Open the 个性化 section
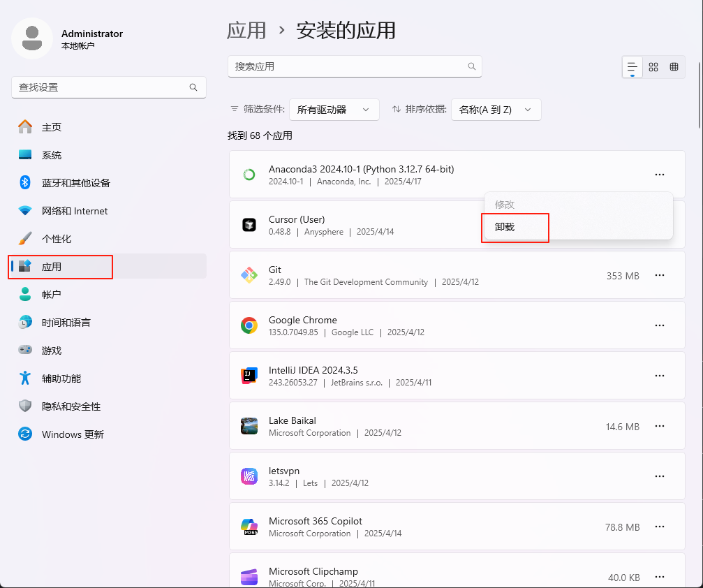703x588 pixels. [108, 239]
